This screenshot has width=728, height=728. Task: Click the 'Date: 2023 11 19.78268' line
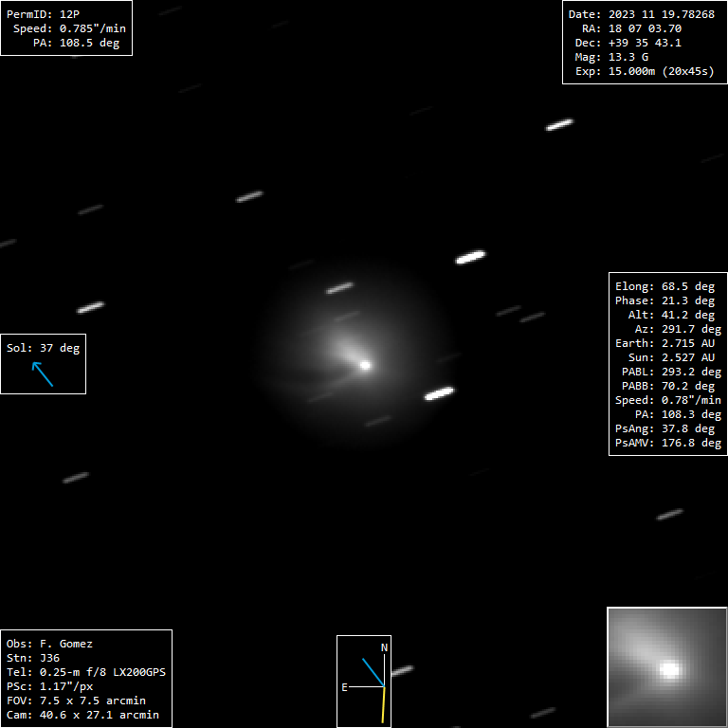tap(641, 14)
